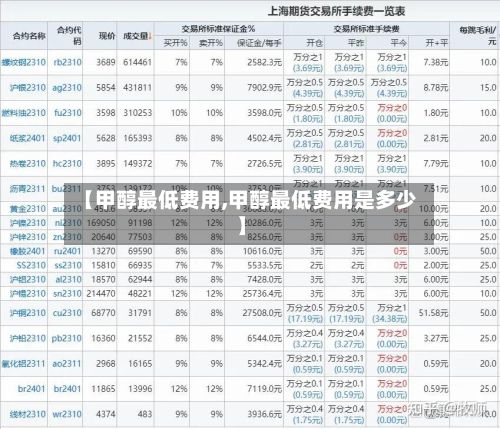Select contract code wr2310
The height and width of the screenshot is (429, 500).
click(67, 414)
